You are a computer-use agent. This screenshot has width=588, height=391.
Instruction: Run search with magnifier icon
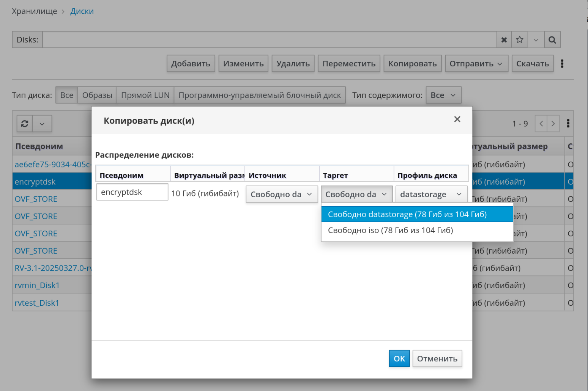pyautogui.click(x=552, y=40)
